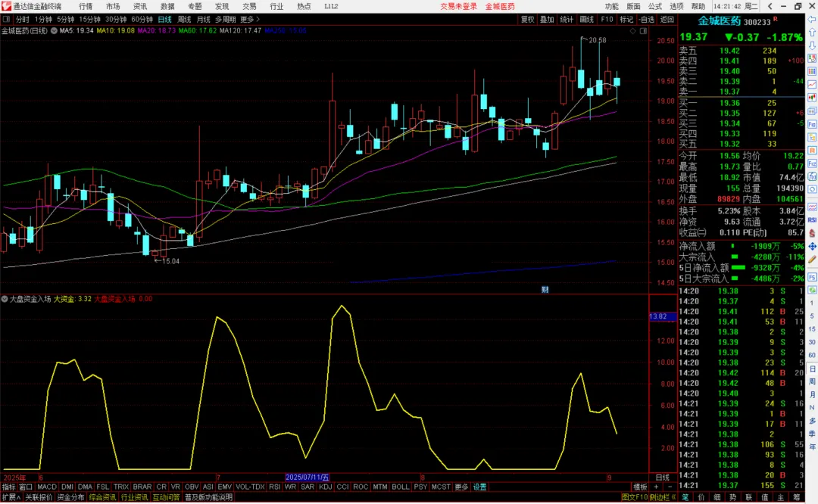
Task: Open the 标记 dropdown
Action: tap(626, 19)
